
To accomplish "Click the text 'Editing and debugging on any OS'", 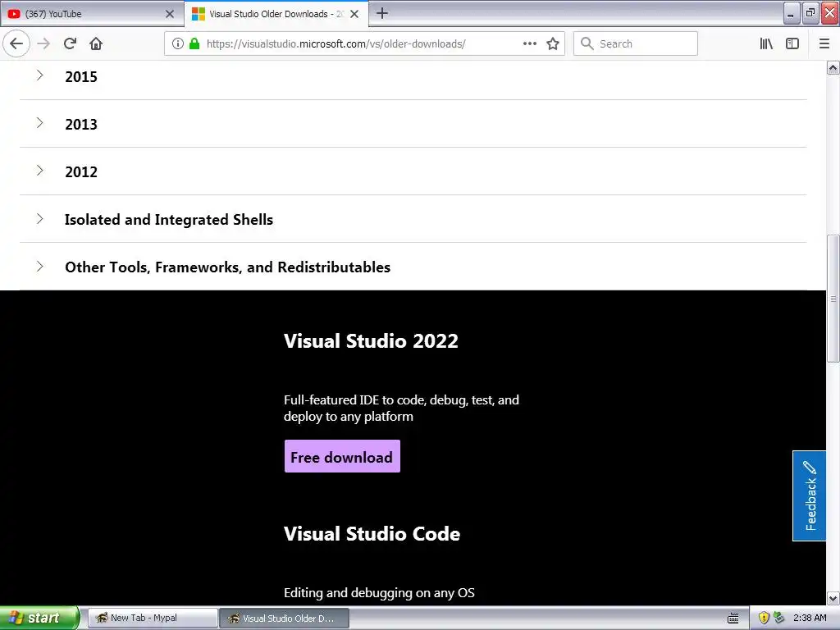I will point(379,592).
